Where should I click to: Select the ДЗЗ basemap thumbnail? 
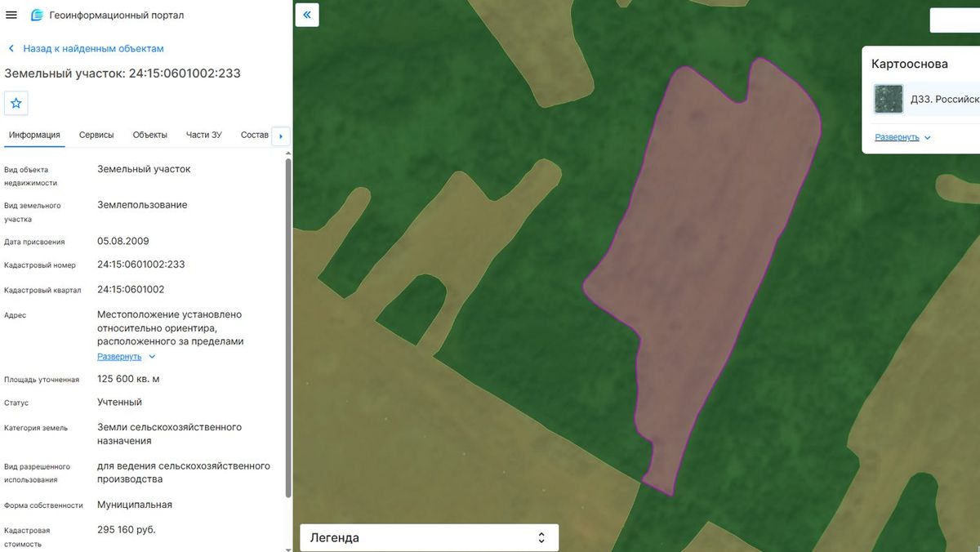click(889, 99)
